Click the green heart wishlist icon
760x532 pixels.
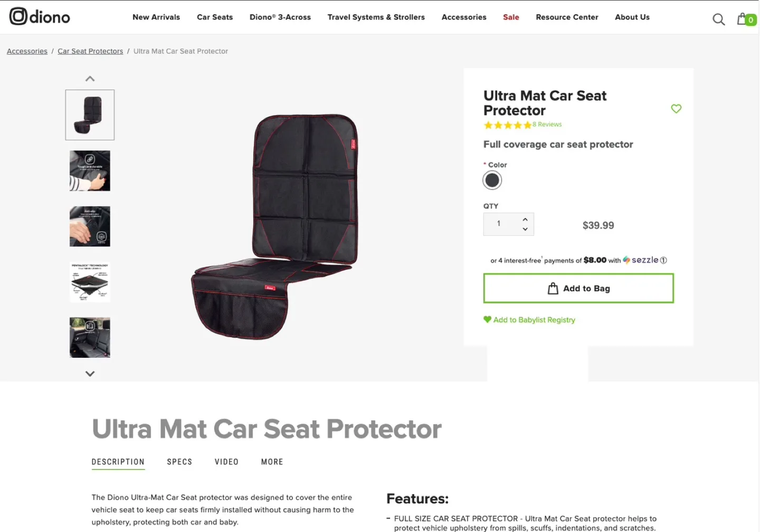pos(676,109)
